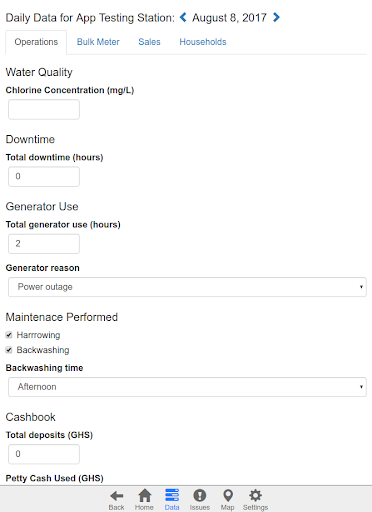
Task: Uncheck the Harrowing checkbox
Action: click(9, 335)
